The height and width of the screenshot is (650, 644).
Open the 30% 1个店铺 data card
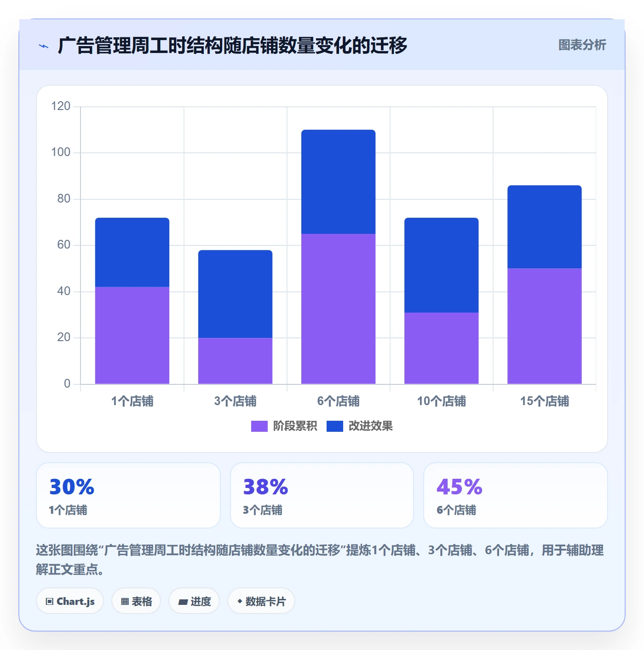pyautogui.click(x=128, y=495)
